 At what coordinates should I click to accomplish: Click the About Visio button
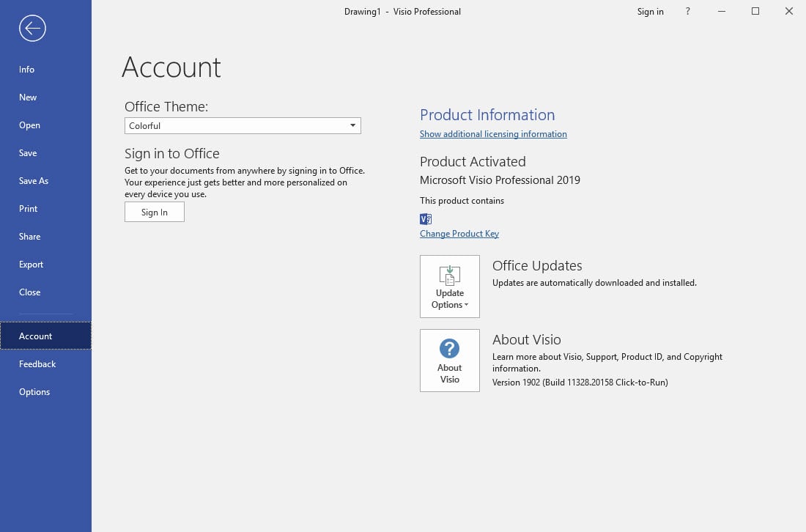450,361
